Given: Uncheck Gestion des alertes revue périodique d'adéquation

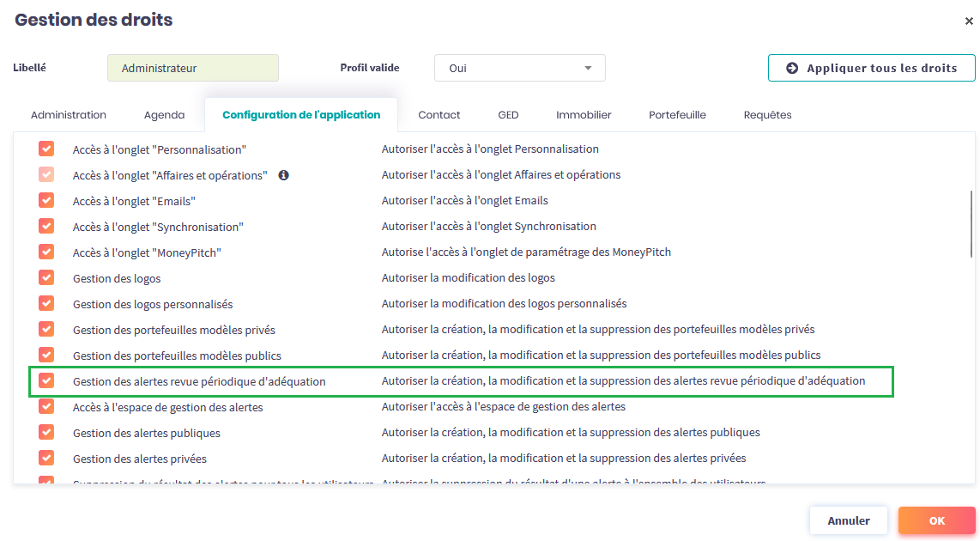Looking at the screenshot, I should [46, 380].
